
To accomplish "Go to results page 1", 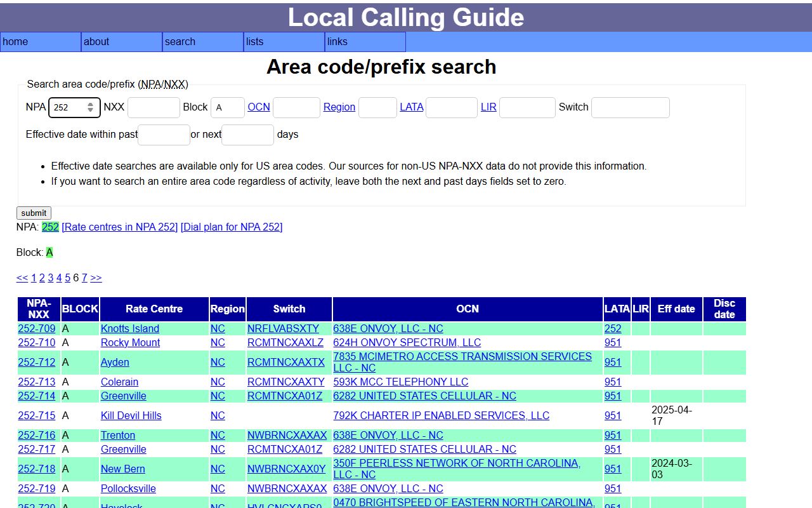I will coord(34,278).
